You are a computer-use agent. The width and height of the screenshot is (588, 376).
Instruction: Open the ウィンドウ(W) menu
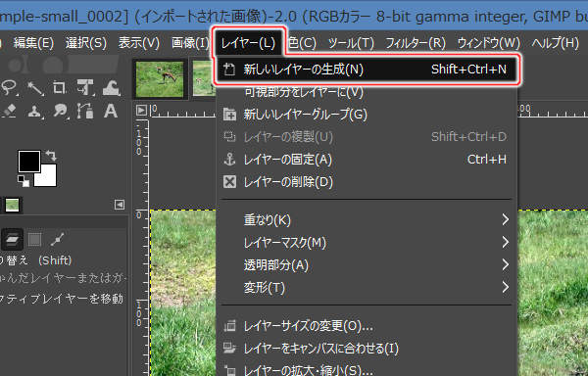coord(488,43)
